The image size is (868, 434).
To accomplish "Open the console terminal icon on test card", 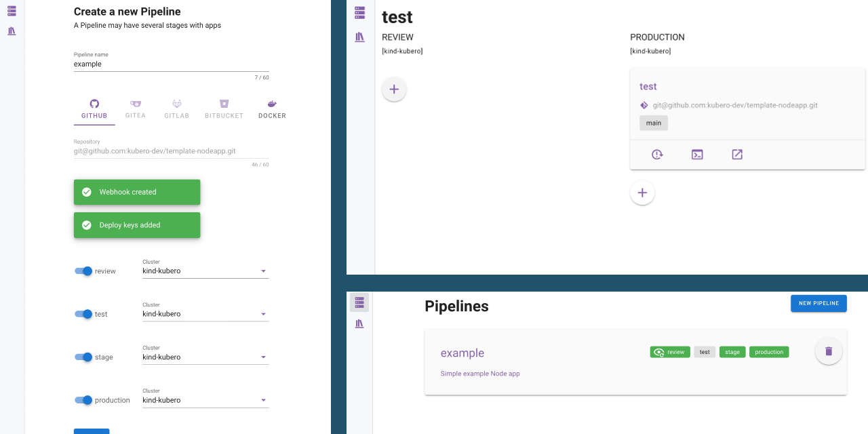I will (697, 155).
